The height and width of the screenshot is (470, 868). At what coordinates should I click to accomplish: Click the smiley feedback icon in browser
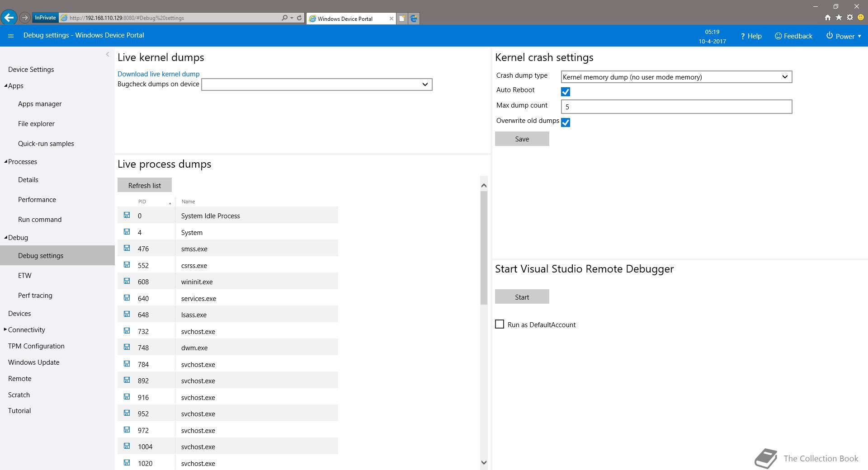861,18
